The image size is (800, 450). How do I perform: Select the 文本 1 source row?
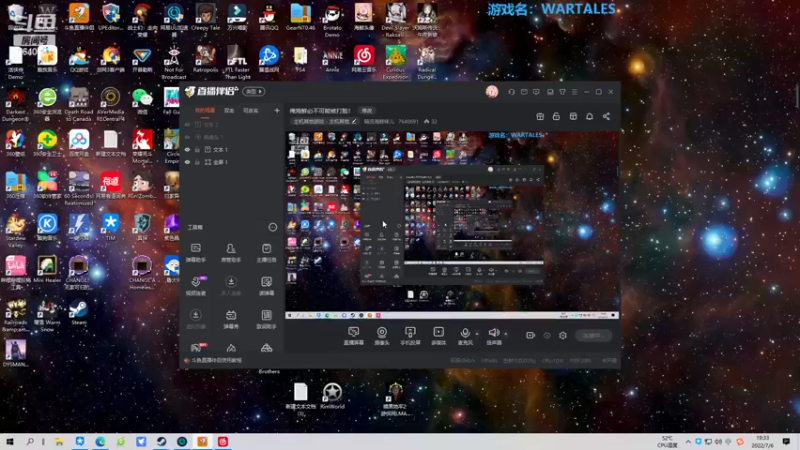(x=231, y=149)
